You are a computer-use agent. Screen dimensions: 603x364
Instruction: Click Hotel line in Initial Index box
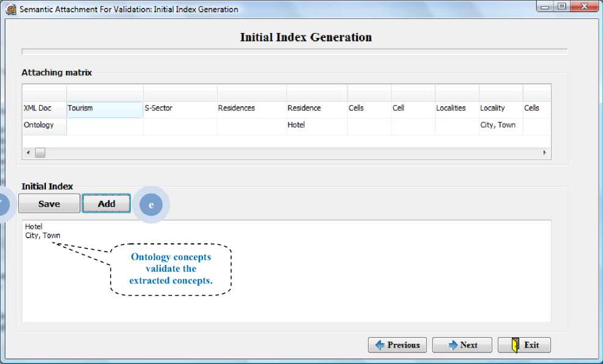(34, 227)
